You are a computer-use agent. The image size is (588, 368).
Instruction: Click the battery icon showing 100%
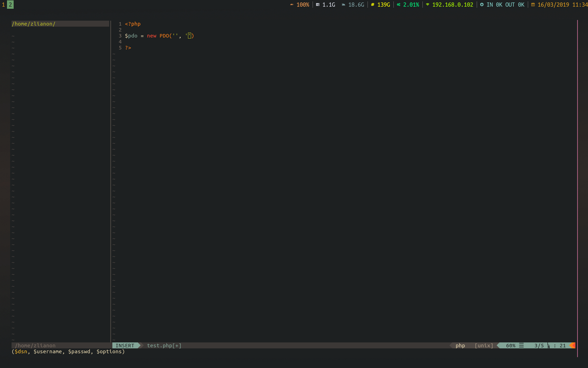(291, 5)
